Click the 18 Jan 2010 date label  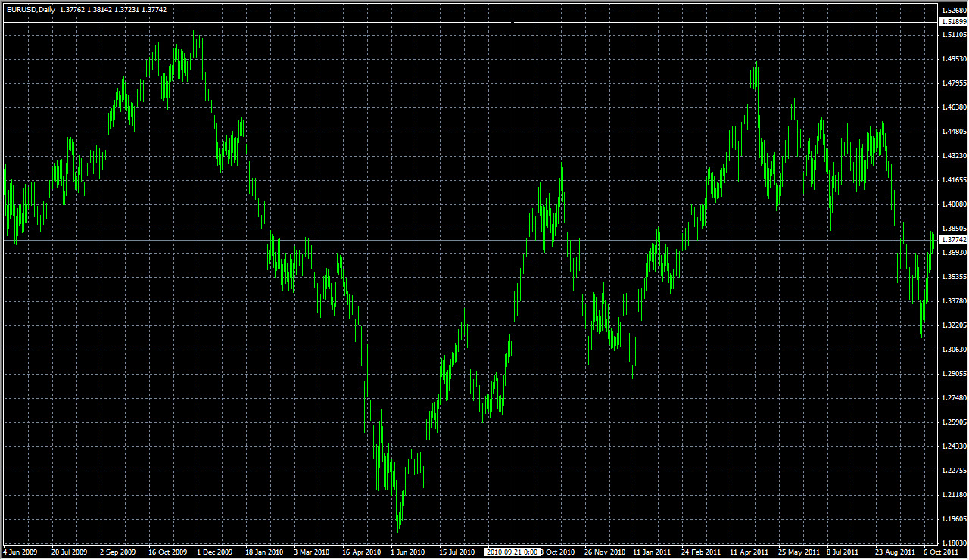pyautogui.click(x=264, y=552)
